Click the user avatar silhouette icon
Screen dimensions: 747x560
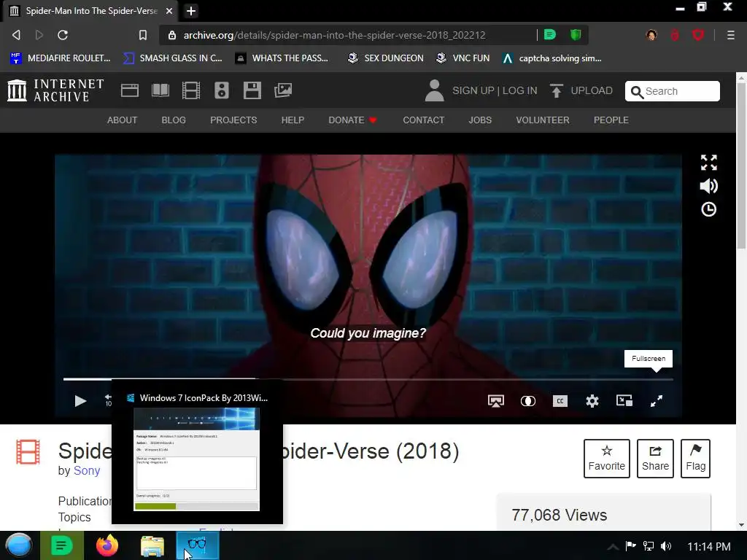pos(434,90)
